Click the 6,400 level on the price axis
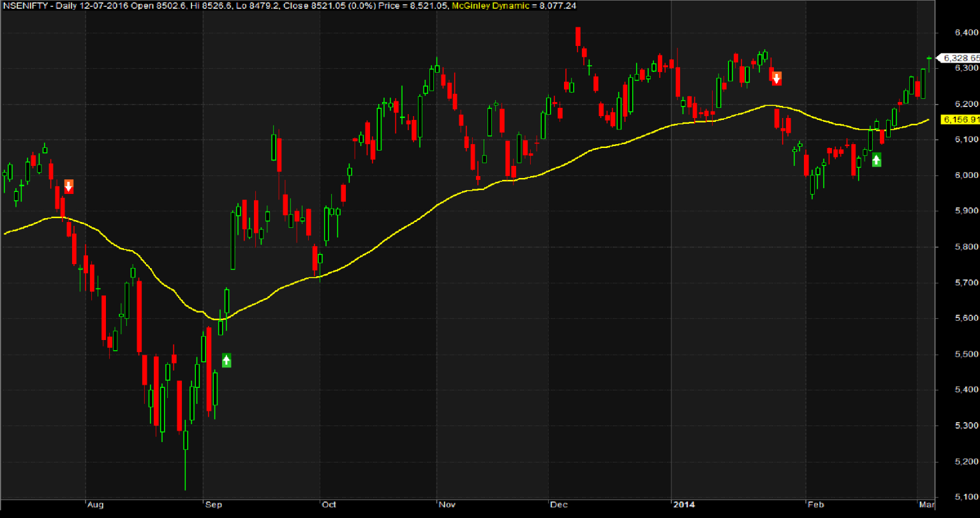Screen dimensions: 980x518 click(965, 32)
